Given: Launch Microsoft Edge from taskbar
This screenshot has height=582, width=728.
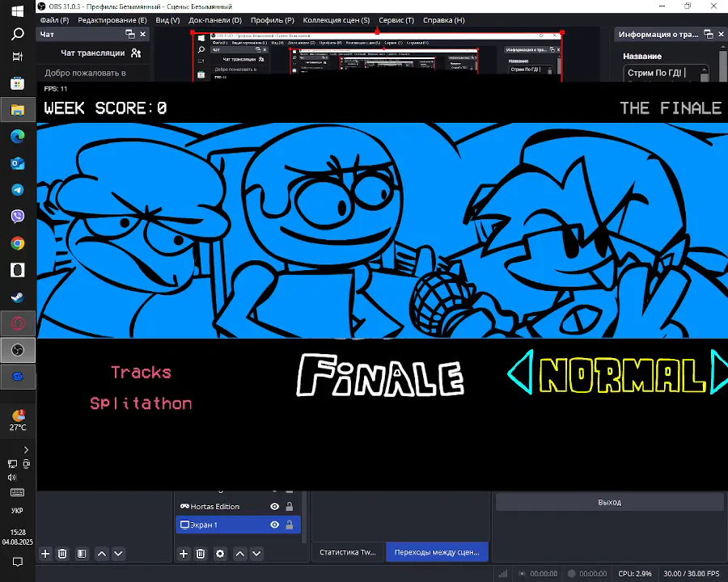Looking at the screenshot, I should [18, 137].
